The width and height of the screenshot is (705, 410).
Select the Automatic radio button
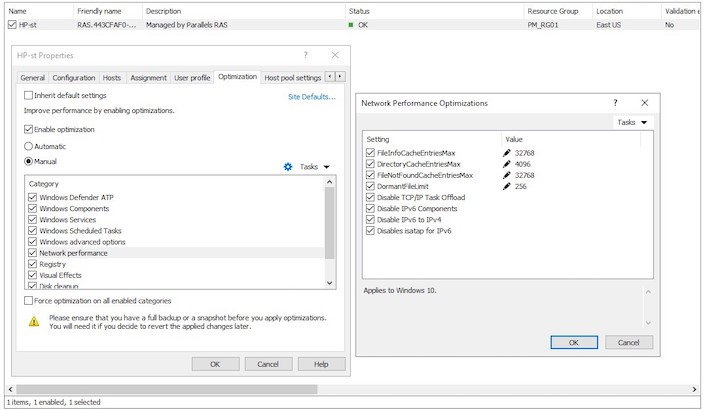[x=28, y=145]
